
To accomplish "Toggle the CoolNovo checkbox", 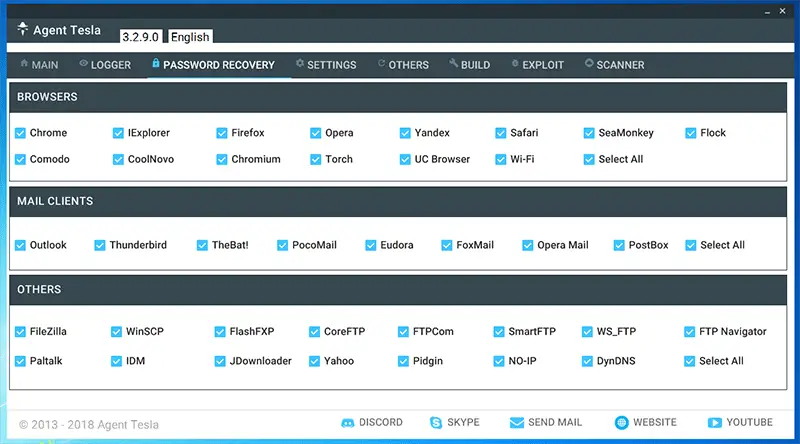I will [118, 160].
